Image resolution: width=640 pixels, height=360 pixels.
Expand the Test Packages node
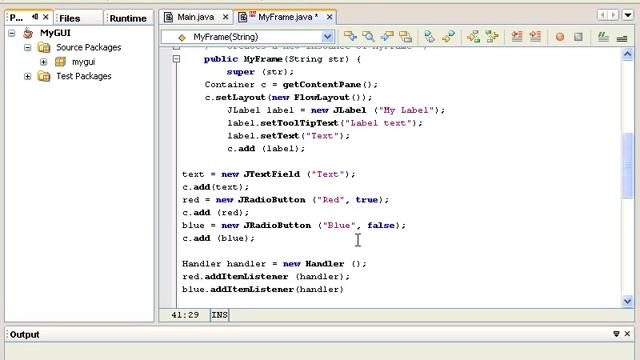[27, 76]
